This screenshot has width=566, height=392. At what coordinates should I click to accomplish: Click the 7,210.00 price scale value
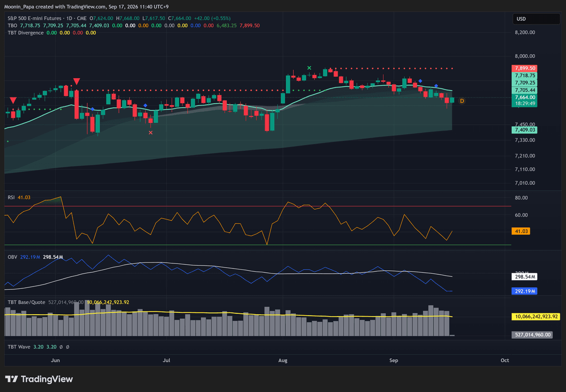(524, 155)
